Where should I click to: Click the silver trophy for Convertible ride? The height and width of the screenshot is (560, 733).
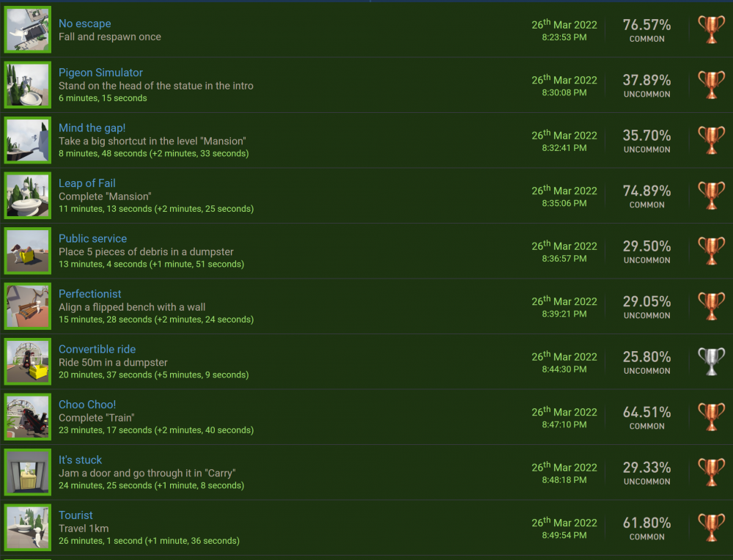[711, 362]
